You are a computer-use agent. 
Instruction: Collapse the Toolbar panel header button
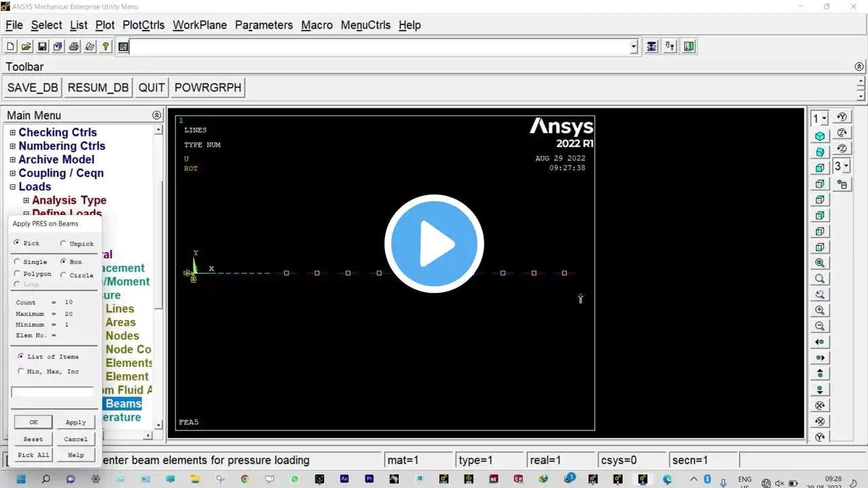[x=859, y=66]
